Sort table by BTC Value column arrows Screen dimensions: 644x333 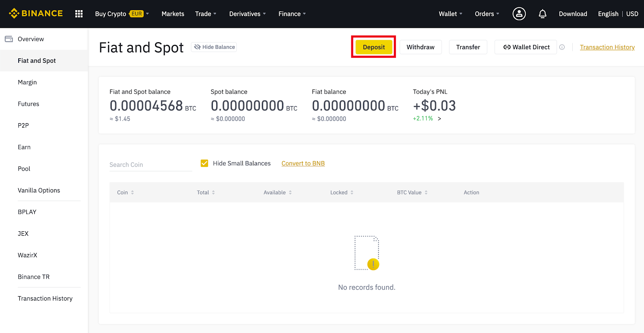(x=426, y=192)
